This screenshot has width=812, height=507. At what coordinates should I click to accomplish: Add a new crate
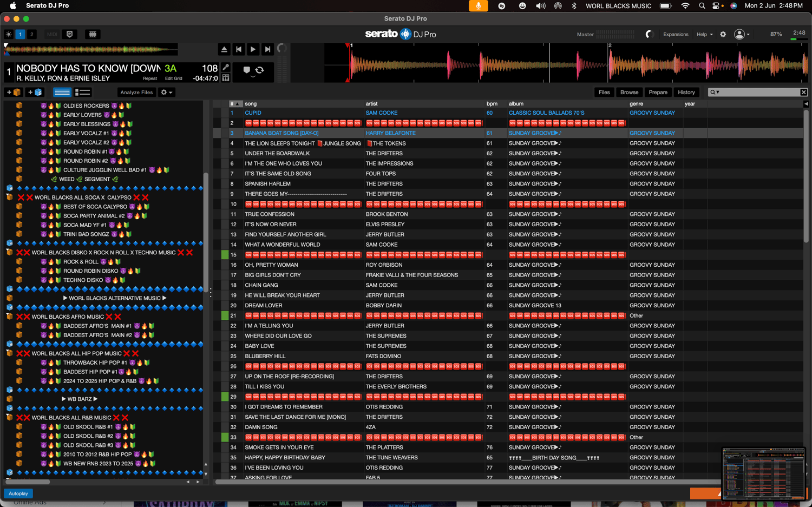(x=14, y=93)
